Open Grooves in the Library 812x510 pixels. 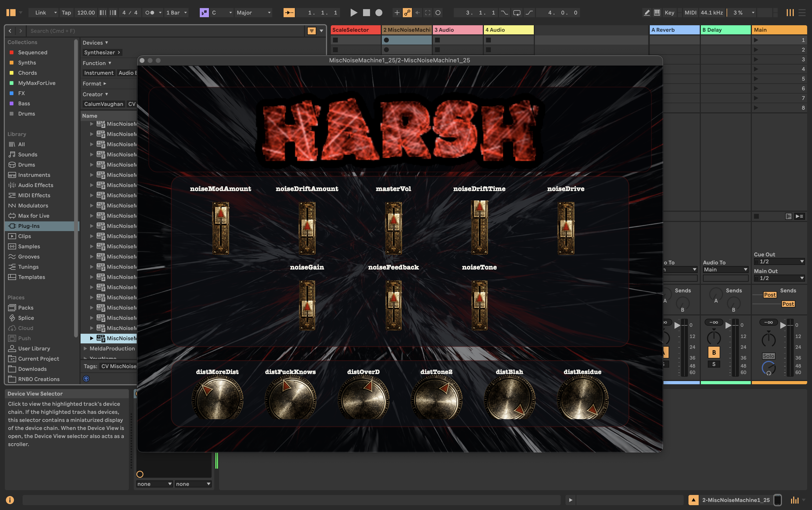tap(29, 257)
